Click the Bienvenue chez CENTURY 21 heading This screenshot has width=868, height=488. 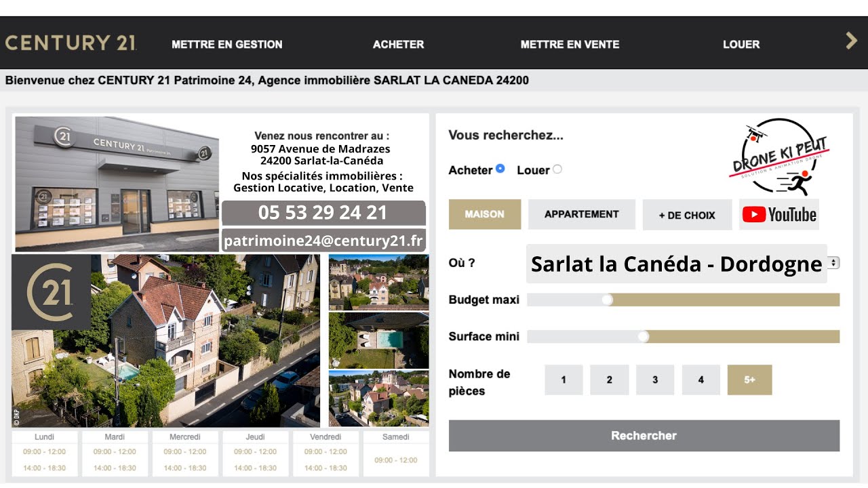(x=267, y=80)
